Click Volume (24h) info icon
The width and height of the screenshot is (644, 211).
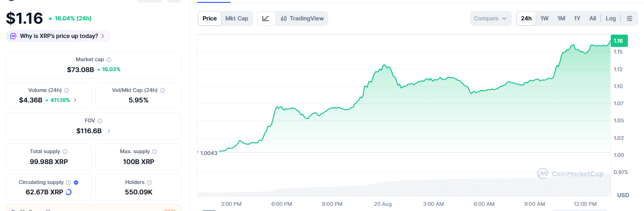67,90
